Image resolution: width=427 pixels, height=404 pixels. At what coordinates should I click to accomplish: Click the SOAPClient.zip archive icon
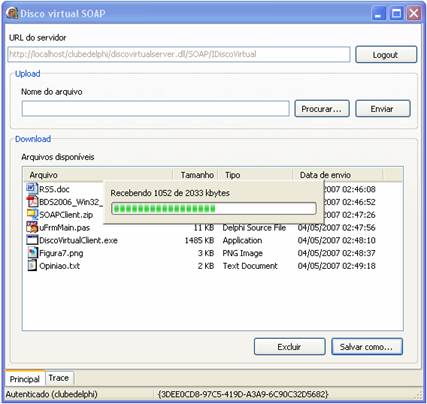click(32, 214)
